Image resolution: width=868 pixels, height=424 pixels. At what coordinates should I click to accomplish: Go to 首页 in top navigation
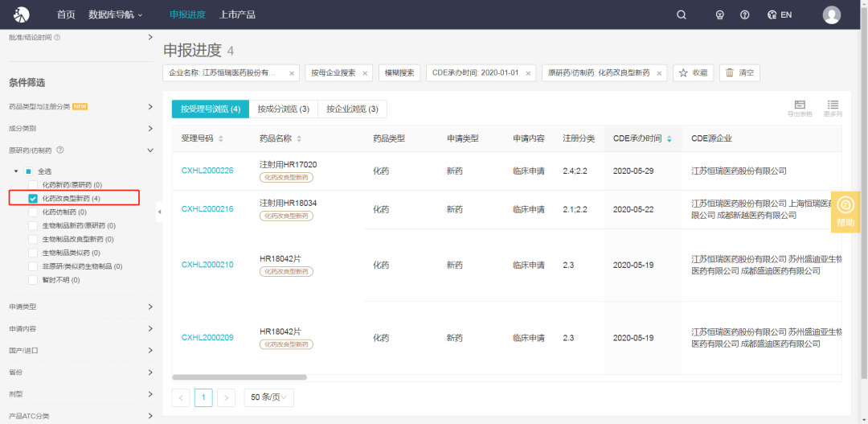[x=66, y=15]
